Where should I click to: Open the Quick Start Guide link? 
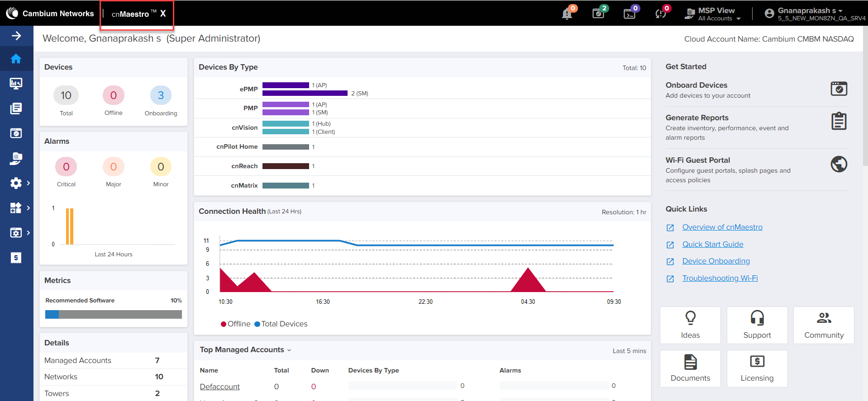pyautogui.click(x=712, y=245)
